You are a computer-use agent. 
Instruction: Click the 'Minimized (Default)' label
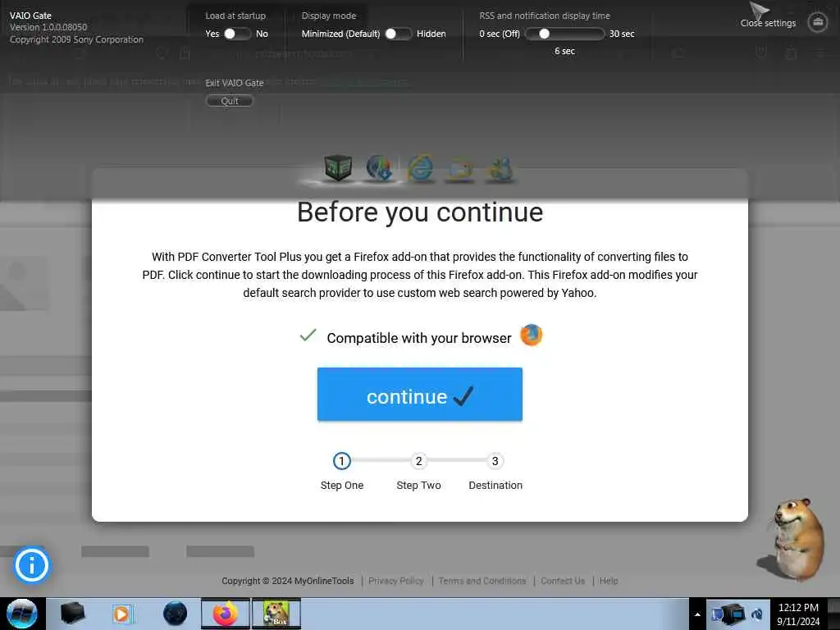coord(340,34)
